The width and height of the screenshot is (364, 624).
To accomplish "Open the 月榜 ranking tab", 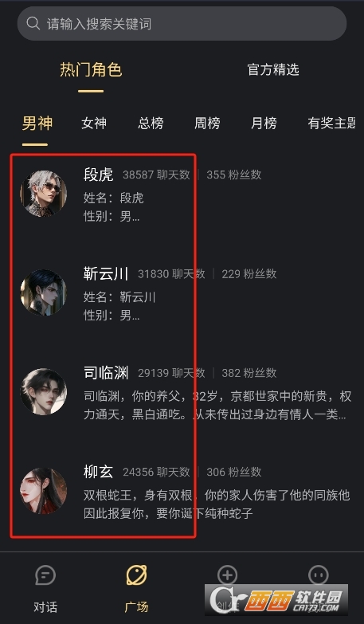I will pos(264,123).
